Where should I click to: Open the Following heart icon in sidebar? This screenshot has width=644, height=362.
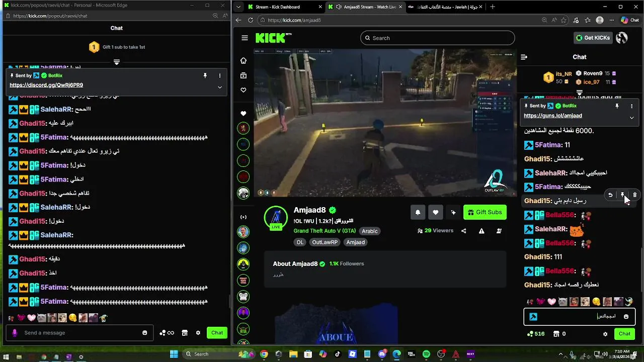point(244,90)
